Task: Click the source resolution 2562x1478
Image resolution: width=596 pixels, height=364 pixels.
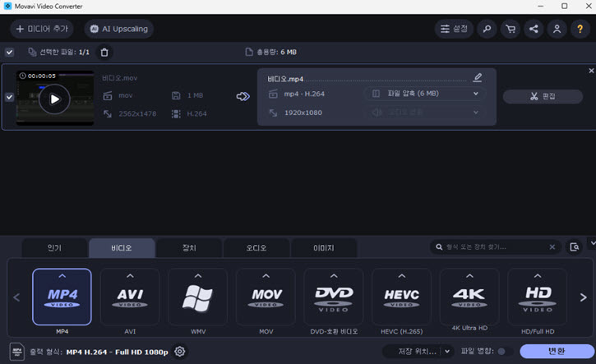Action: 137,113
